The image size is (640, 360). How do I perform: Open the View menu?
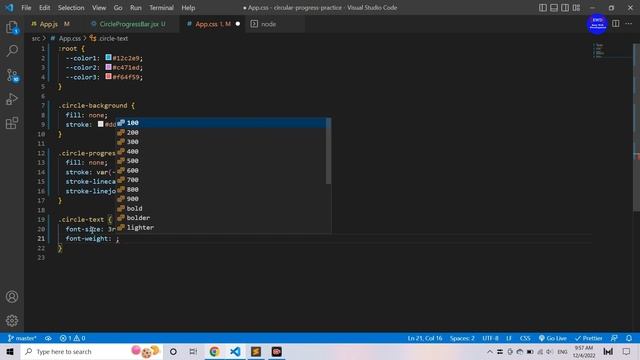pos(99,8)
